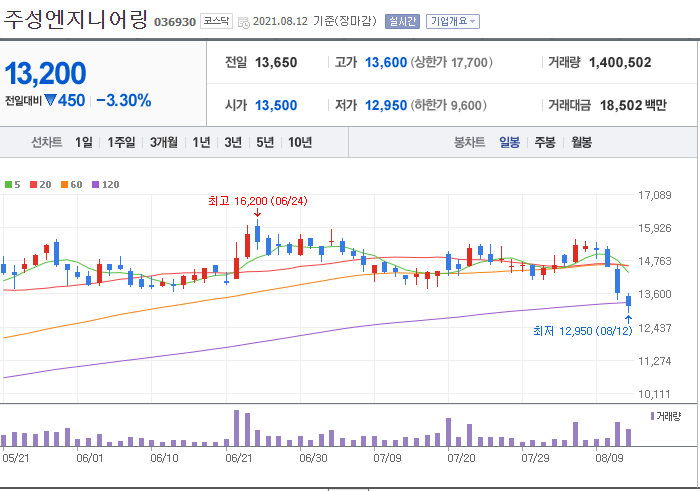This screenshot has width=700, height=491.
Task: Select the 일봉 daily candle chart
Action: click(509, 142)
